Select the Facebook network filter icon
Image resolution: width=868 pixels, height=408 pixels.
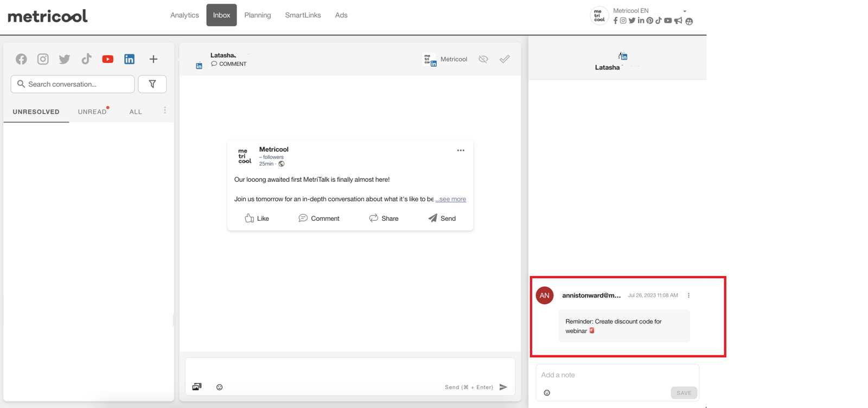click(x=21, y=59)
